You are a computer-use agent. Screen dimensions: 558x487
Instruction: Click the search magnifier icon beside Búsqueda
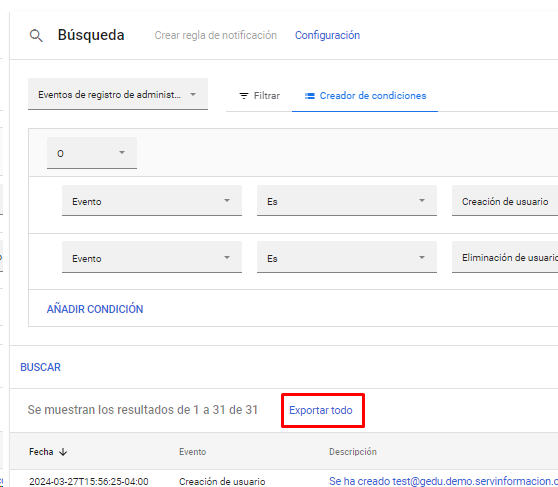tap(36, 36)
